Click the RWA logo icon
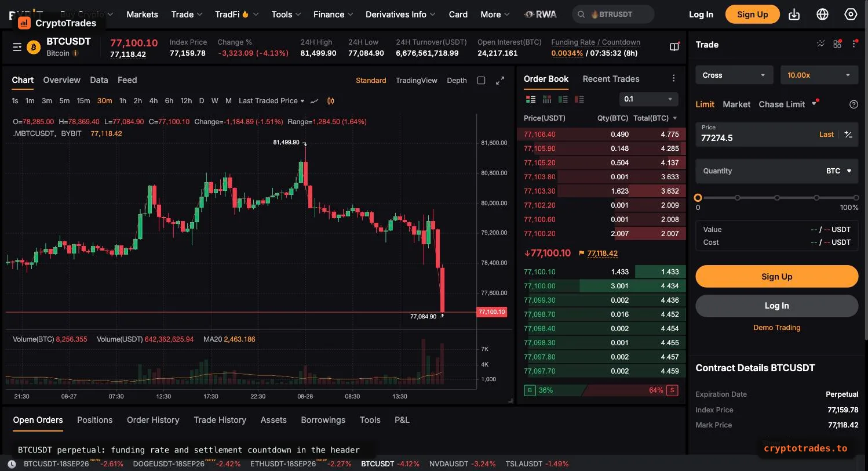The height and width of the screenshot is (471, 868). click(540, 15)
